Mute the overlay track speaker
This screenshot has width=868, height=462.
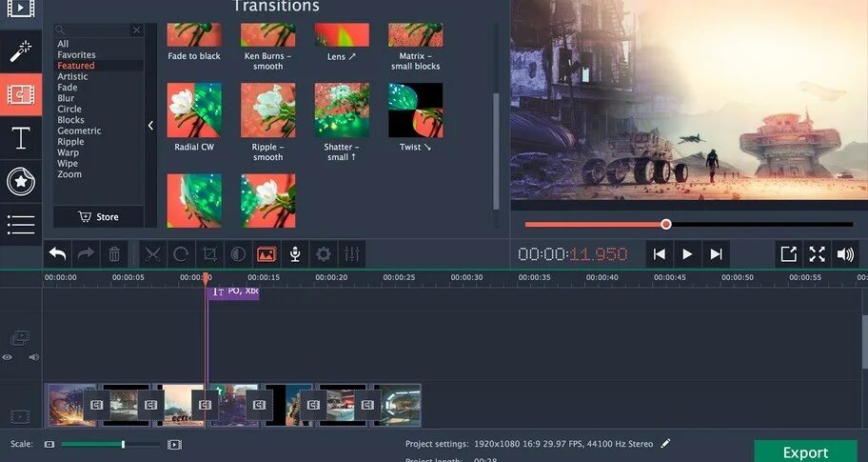tap(33, 357)
